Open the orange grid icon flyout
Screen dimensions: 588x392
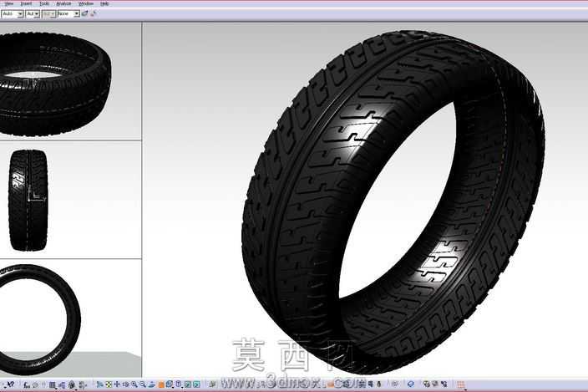pyautogui.click(x=461, y=384)
